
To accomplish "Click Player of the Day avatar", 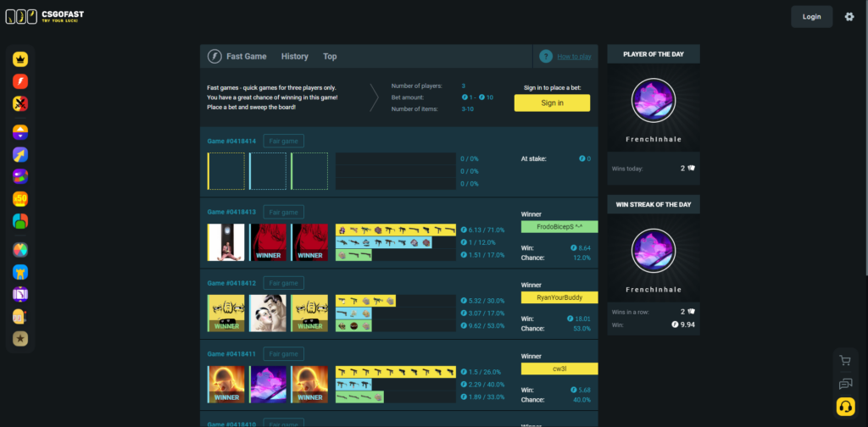I will point(654,100).
